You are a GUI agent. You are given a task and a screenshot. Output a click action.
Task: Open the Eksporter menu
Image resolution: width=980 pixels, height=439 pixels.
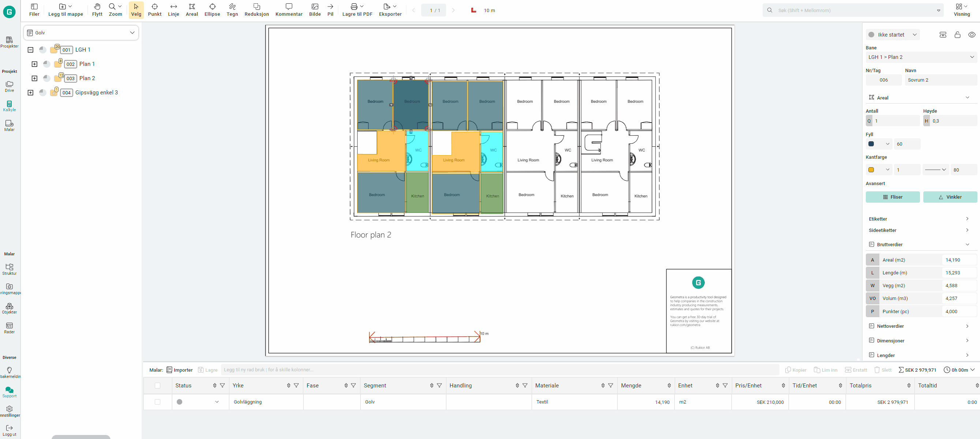click(x=390, y=10)
